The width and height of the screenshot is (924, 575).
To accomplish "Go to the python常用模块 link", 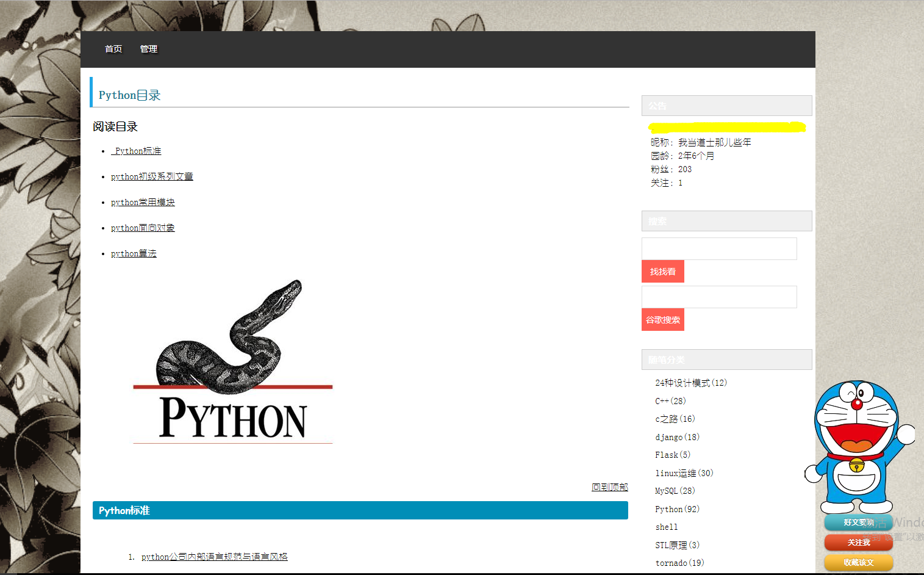I will 143,202.
